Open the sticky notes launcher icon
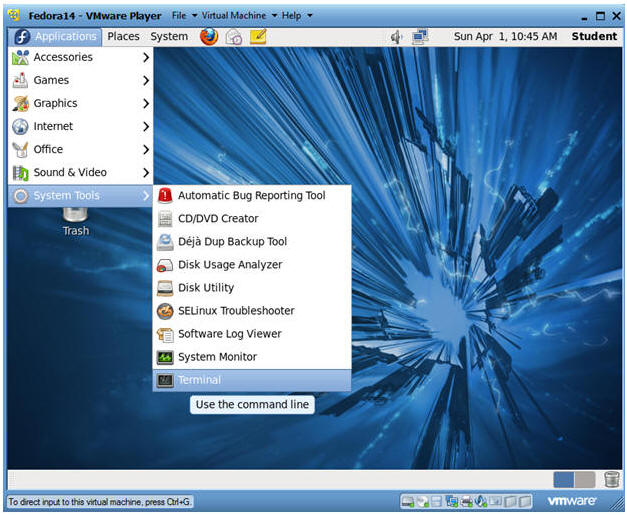The width and height of the screenshot is (627, 515). tap(258, 36)
